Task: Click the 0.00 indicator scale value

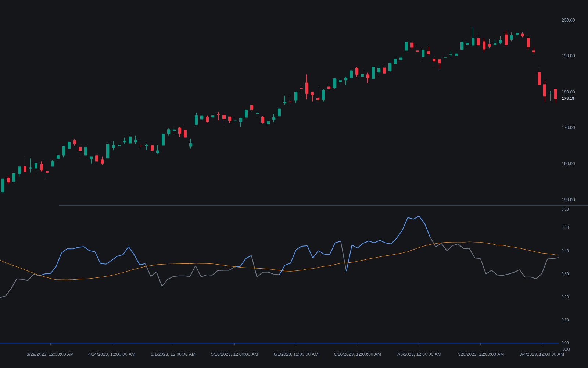Action: (x=565, y=343)
